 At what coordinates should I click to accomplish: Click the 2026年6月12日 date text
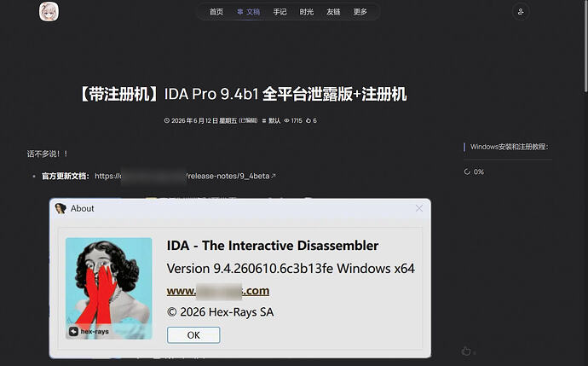click(x=194, y=120)
